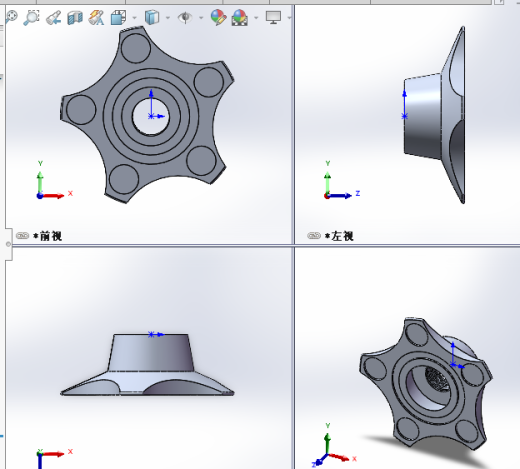Expand the Display Style dropdown arrow
This screenshot has width=520, height=469.
168,18
